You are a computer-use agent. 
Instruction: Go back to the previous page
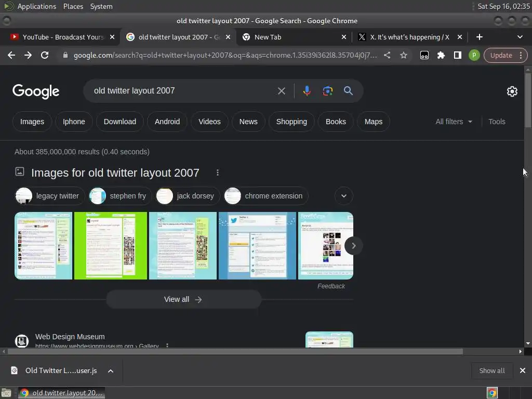click(11, 55)
